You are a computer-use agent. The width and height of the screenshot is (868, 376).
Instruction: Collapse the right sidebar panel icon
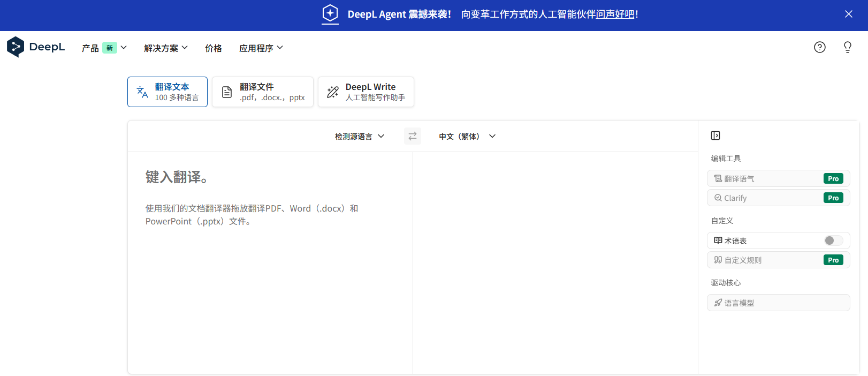click(x=715, y=136)
